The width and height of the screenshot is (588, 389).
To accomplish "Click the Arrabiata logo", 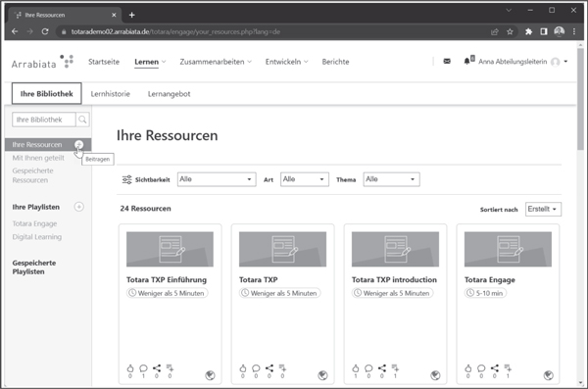I will click(x=42, y=62).
